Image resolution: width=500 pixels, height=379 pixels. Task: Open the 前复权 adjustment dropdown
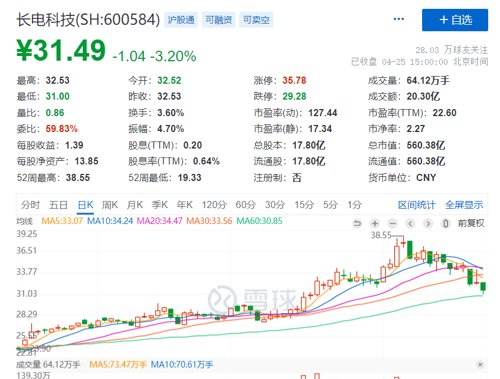[x=471, y=223]
